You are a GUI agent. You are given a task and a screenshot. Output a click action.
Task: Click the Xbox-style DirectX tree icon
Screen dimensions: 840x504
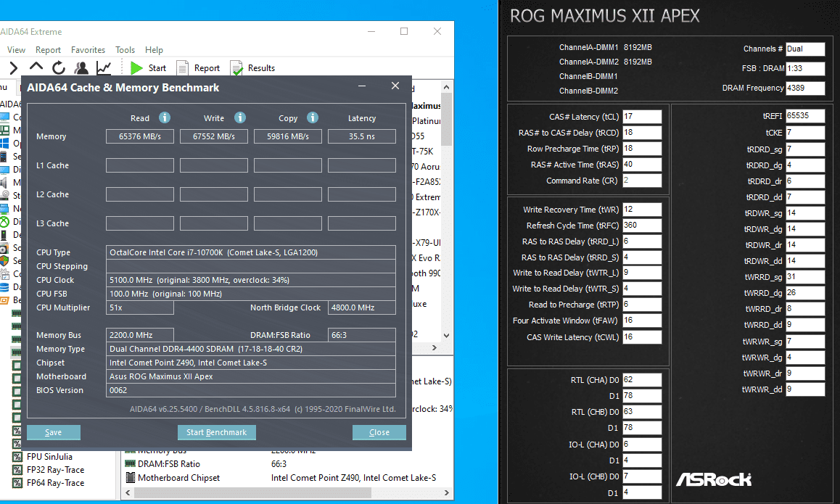(x=4, y=221)
